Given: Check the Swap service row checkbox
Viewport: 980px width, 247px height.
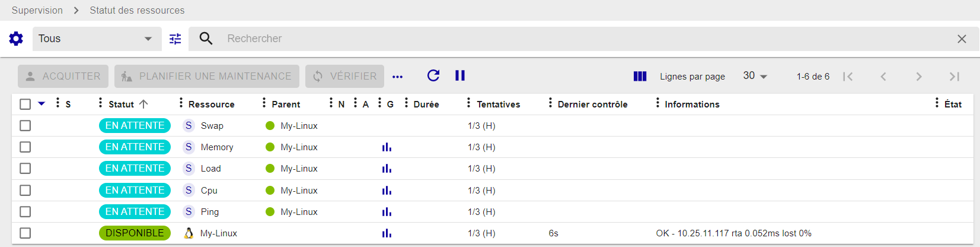Looking at the screenshot, I should [25, 126].
